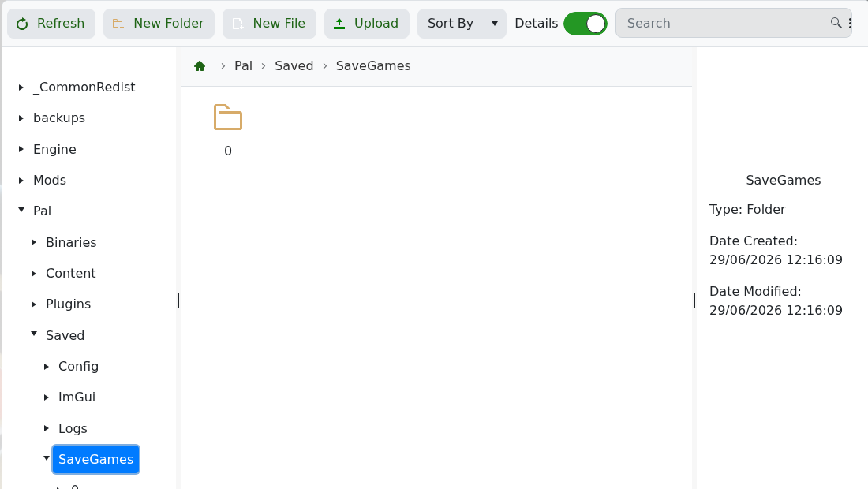
Task: Expand the ImGui tree node
Action: 47,398
